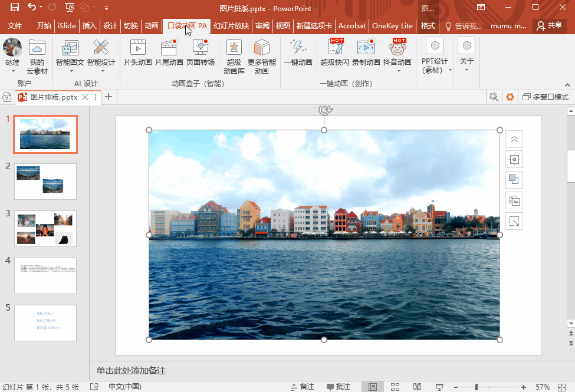Click the replace picture icon beside picture
575x392 pixels.
[514, 200]
